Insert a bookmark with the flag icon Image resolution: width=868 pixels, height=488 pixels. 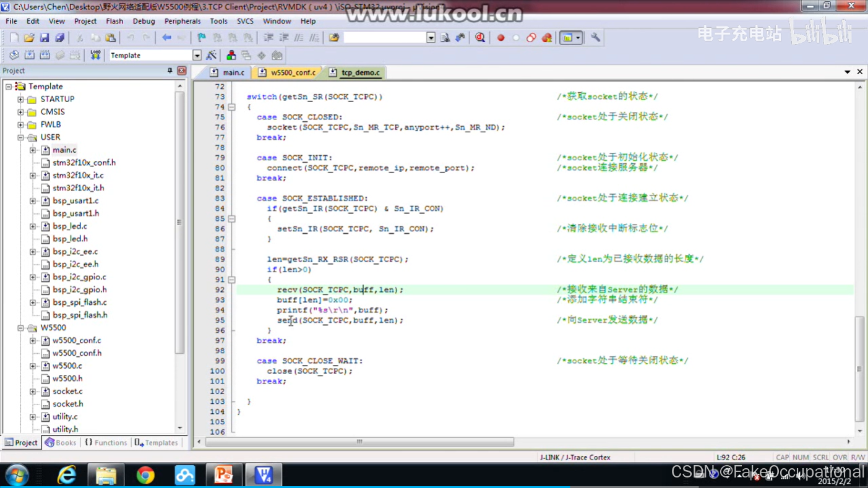(x=202, y=38)
